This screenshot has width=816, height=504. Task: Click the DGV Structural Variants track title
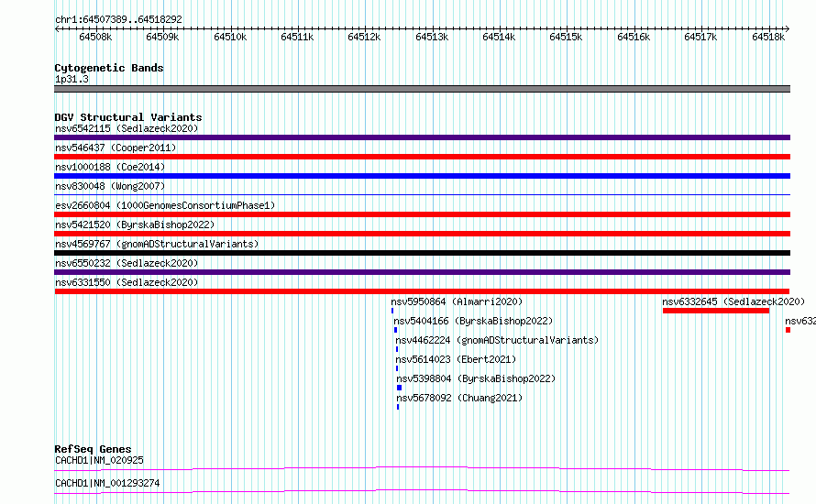pyautogui.click(x=128, y=117)
